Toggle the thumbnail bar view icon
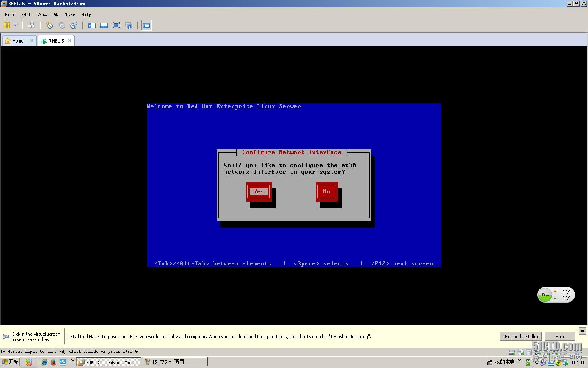The height and width of the screenshot is (368, 588). pos(104,25)
